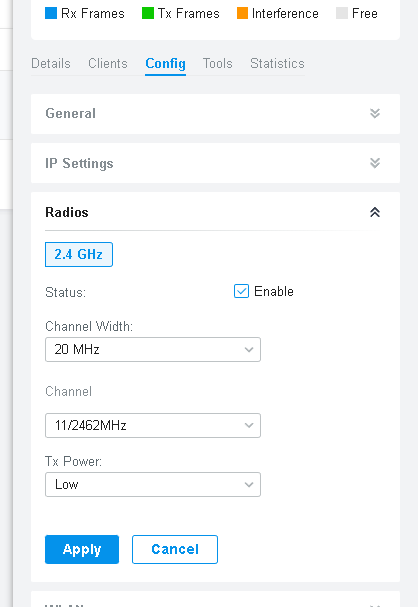Select the 2.4 GHz radio band button
Image resolution: width=418 pixels, height=607 pixels.
pyautogui.click(x=79, y=254)
